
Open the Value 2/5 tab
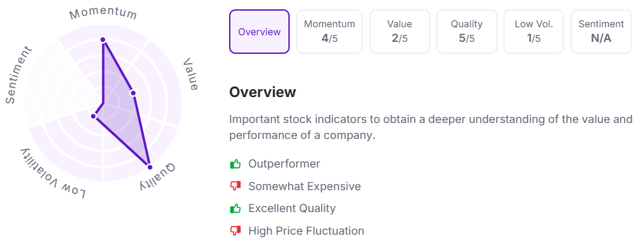click(400, 32)
